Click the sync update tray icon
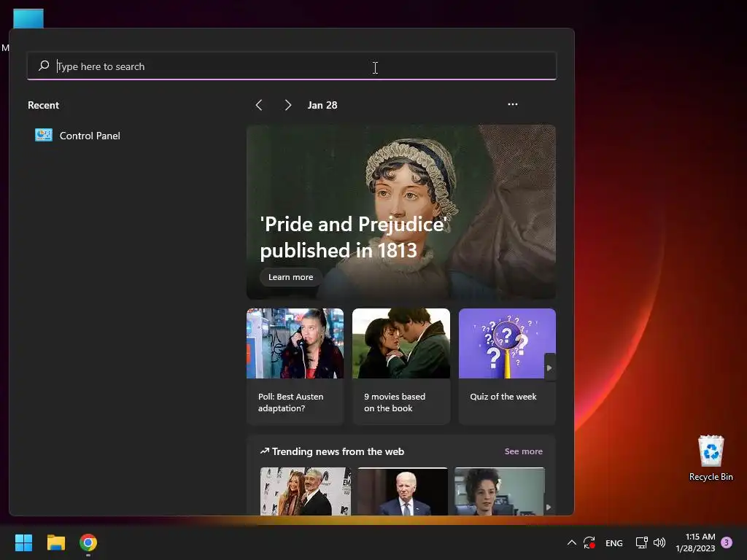Image resolution: width=747 pixels, height=560 pixels. coord(589,542)
